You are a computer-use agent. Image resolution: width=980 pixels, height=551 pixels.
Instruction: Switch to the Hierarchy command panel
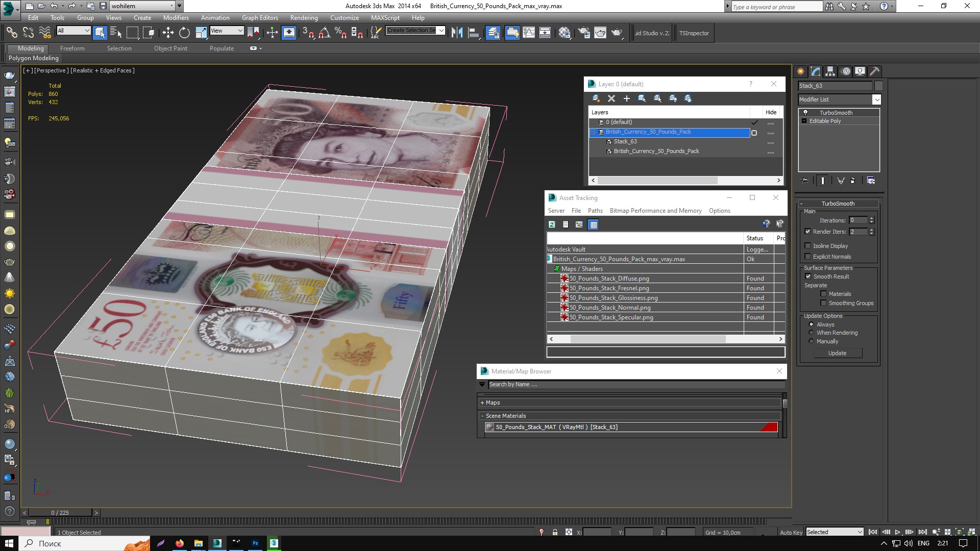(x=830, y=71)
